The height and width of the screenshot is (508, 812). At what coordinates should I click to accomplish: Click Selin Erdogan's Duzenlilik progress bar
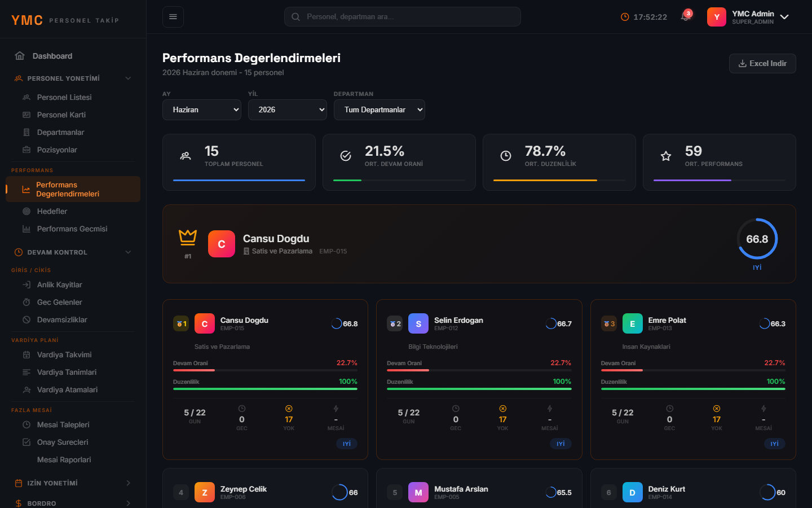479,389
